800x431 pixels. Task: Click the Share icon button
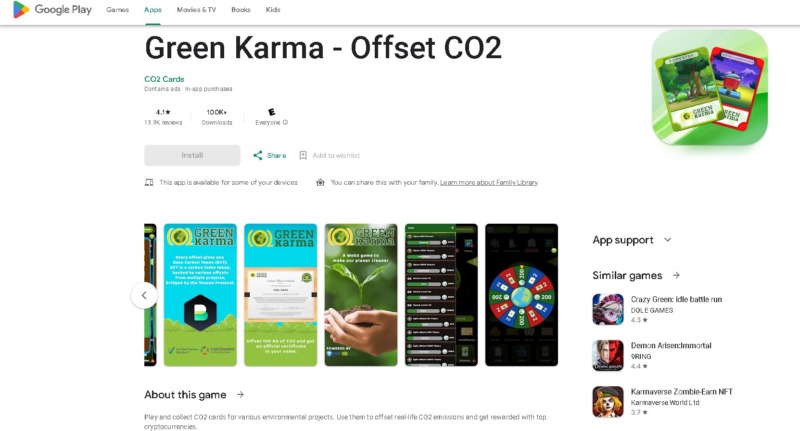click(x=258, y=155)
